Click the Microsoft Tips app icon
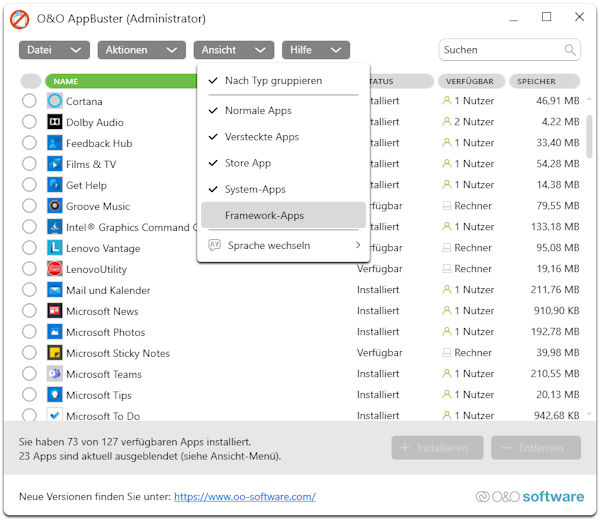This screenshot has height=519, width=600. (55, 395)
